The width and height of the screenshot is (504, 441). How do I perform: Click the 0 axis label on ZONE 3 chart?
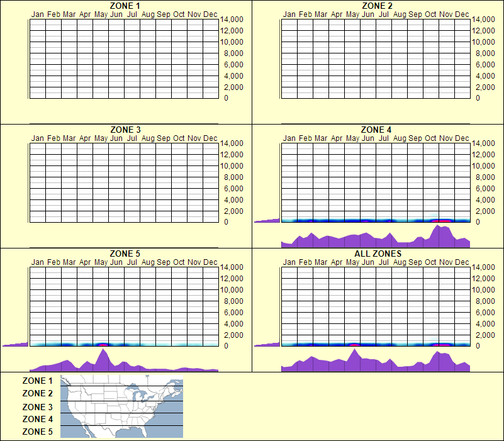tap(226, 221)
